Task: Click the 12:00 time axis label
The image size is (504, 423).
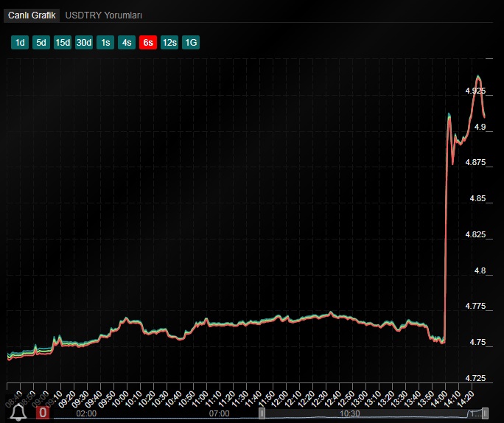Action: [x=280, y=398]
